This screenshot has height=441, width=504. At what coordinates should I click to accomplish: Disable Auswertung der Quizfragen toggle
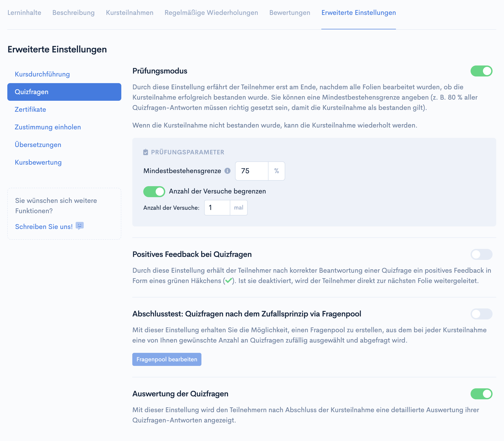coord(481,394)
